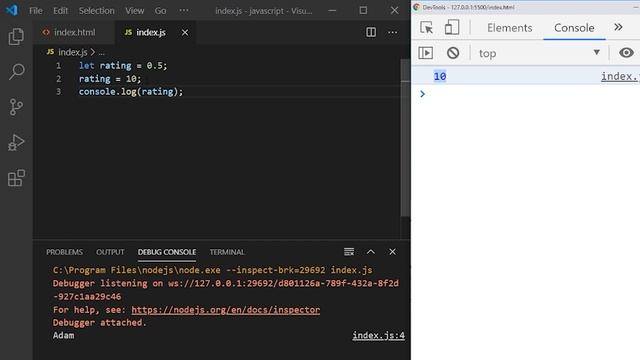Minimize the VS Code window
Image resolution: width=640 pixels, height=360 pixels.
pos(332,11)
